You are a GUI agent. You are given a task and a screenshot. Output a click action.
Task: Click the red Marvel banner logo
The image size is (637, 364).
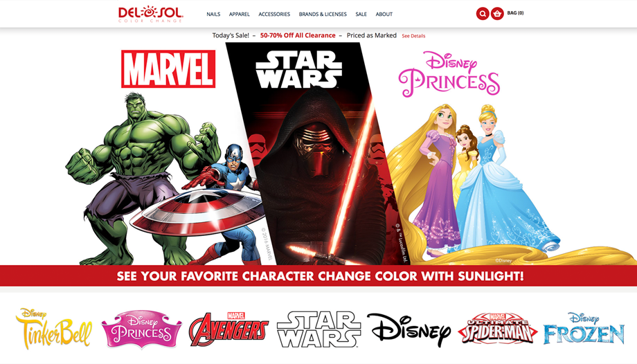168,69
